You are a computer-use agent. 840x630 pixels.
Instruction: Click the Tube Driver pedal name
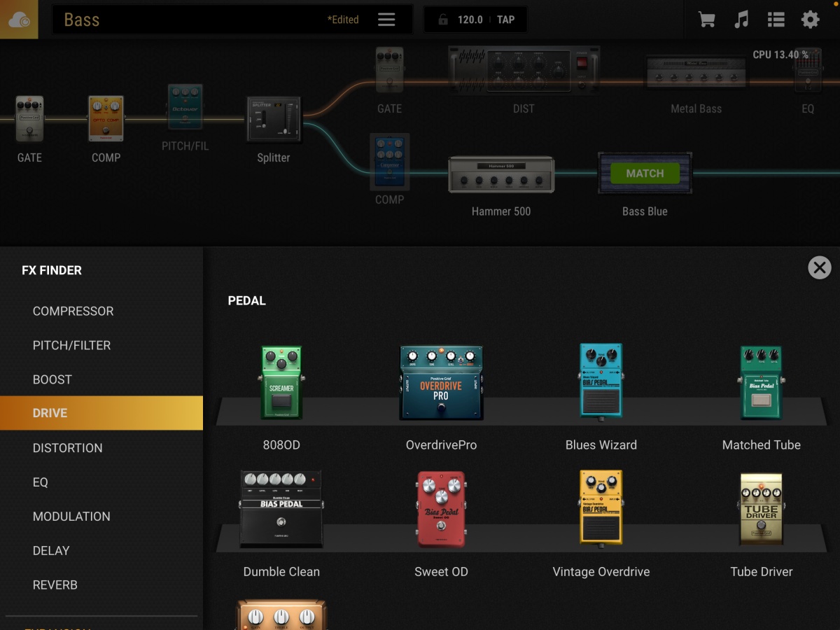pyautogui.click(x=762, y=572)
